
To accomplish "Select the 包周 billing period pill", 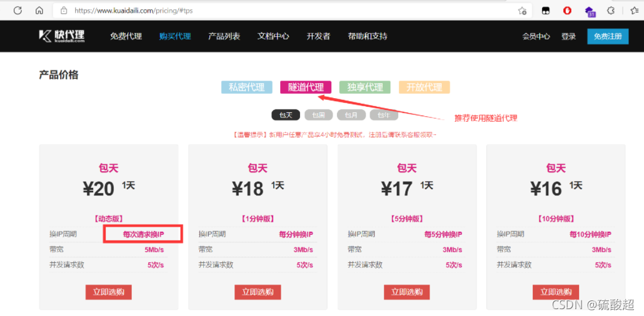I will click(319, 115).
